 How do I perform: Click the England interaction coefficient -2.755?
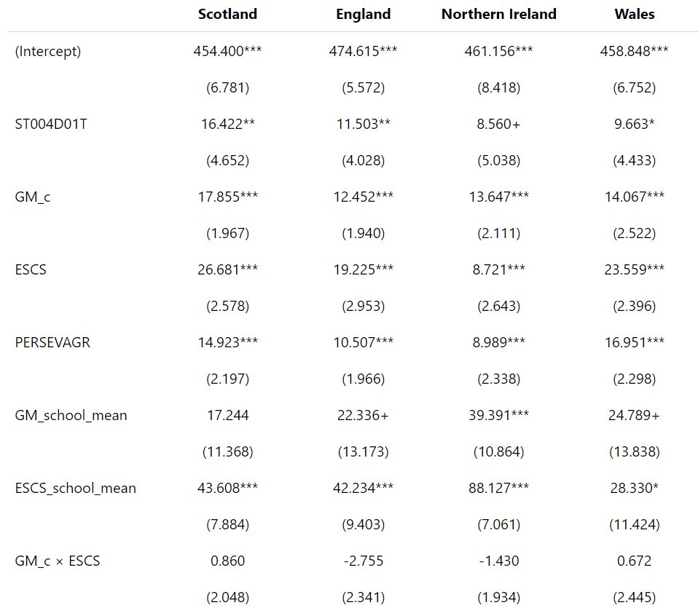pyautogui.click(x=363, y=561)
